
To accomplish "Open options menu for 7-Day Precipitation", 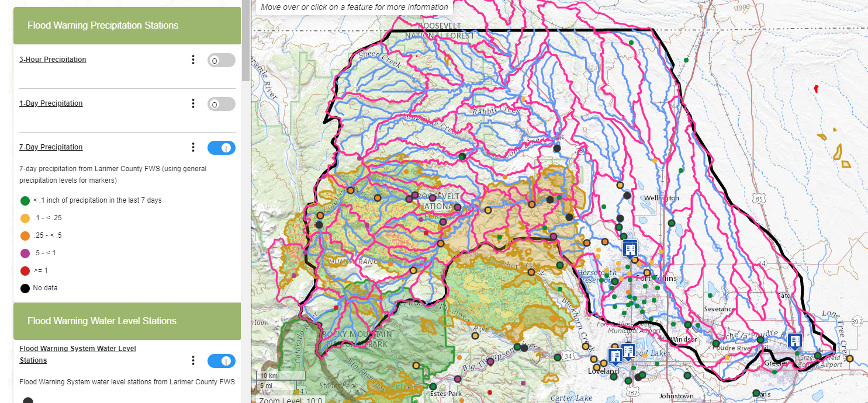I will [x=193, y=147].
